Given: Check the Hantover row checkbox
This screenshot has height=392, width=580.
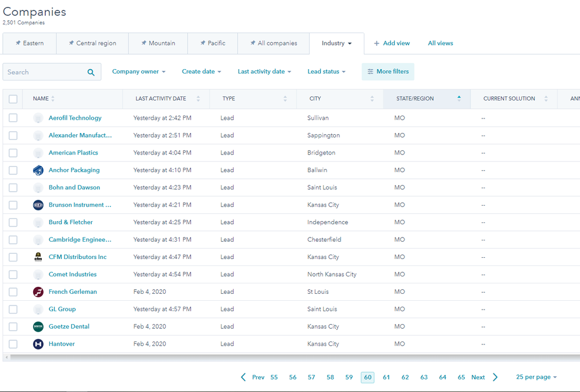Looking at the screenshot, I should click(13, 344).
